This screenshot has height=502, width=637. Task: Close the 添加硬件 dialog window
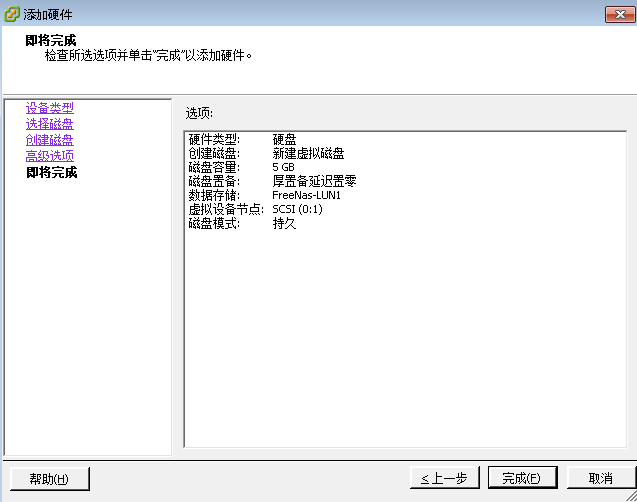pos(620,15)
